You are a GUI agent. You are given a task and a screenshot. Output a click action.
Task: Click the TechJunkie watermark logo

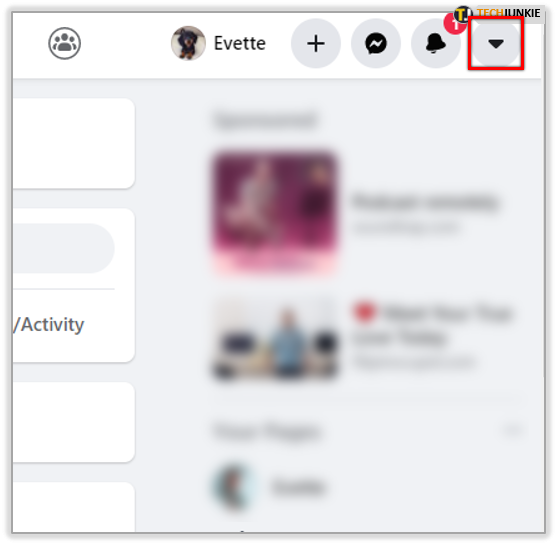[498, 14]
